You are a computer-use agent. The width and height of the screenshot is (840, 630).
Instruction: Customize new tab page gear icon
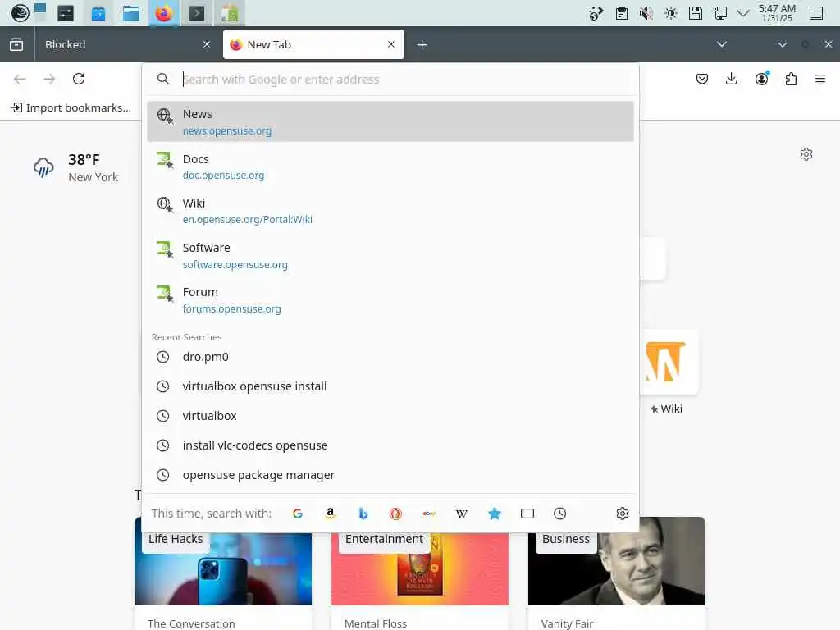[x=806, y=154]
